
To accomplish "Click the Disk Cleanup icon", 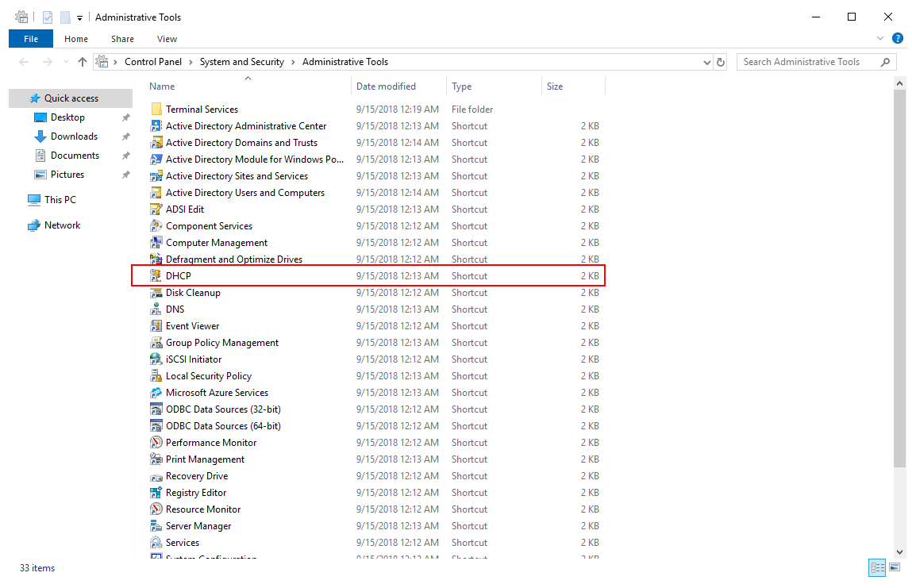I will 156,293.
